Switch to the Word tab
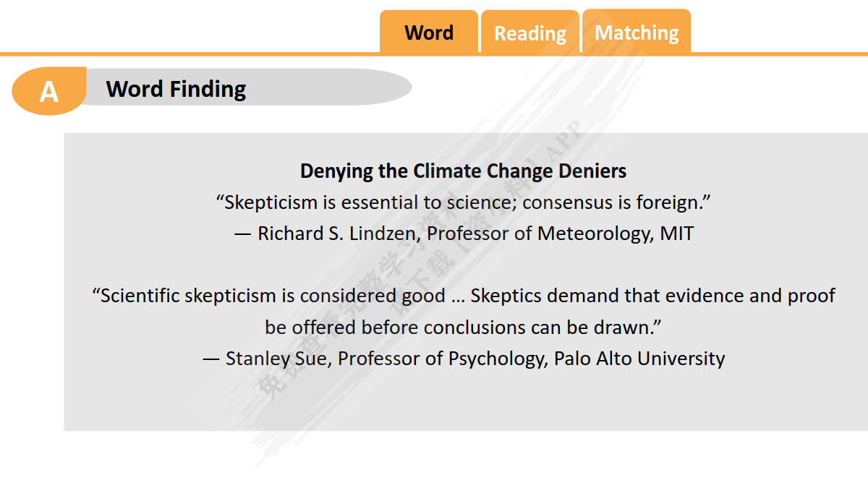The image size is (868, 488). coord(429,33)
